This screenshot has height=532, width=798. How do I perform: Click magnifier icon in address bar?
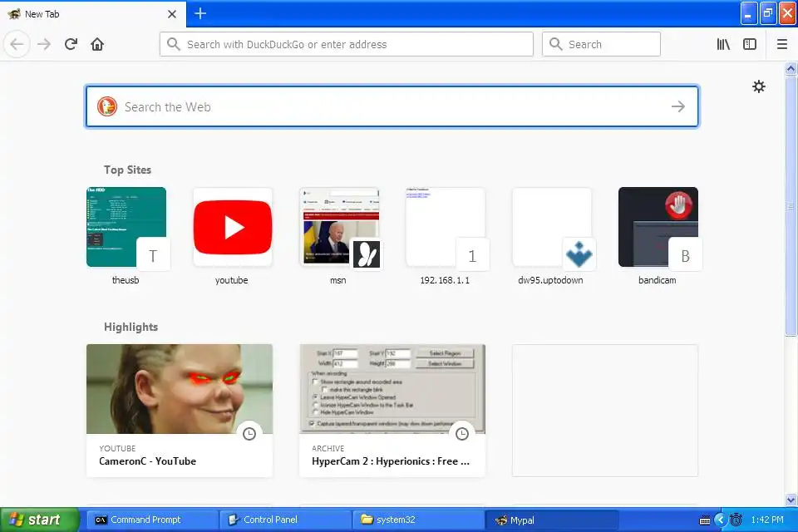point(174,44)
